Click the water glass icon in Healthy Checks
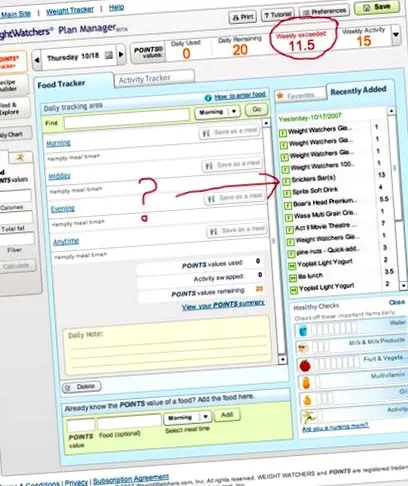 tap(303, 331)
